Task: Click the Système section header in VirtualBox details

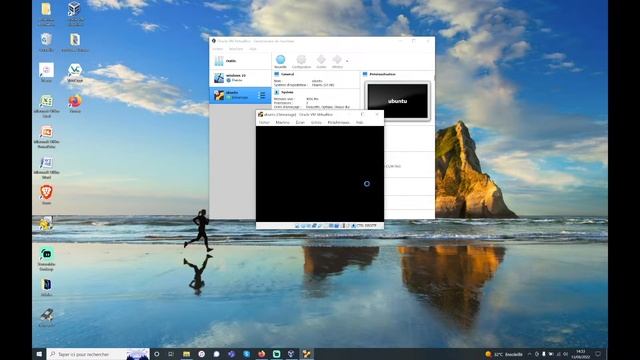Action: pyautogui.click(x=287, y=92)
